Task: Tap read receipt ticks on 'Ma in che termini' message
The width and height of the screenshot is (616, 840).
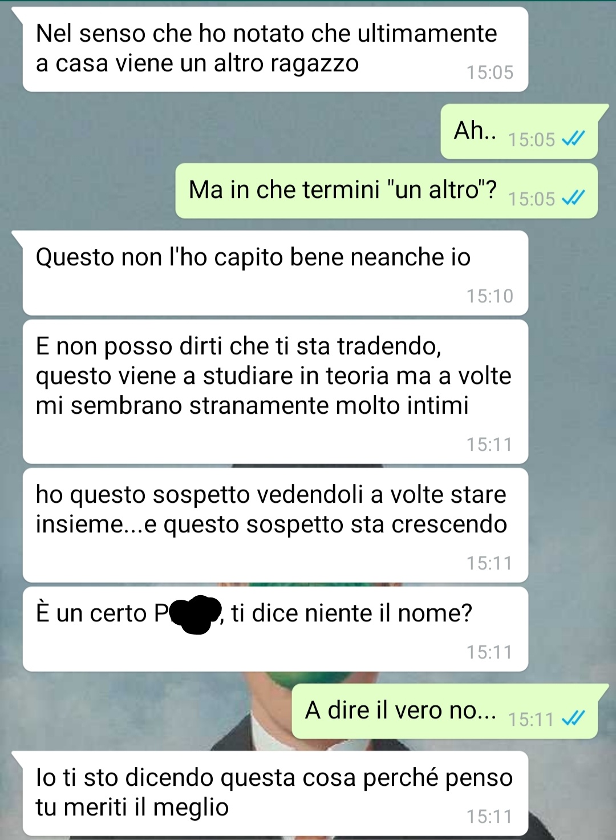Action: [573, 198]
